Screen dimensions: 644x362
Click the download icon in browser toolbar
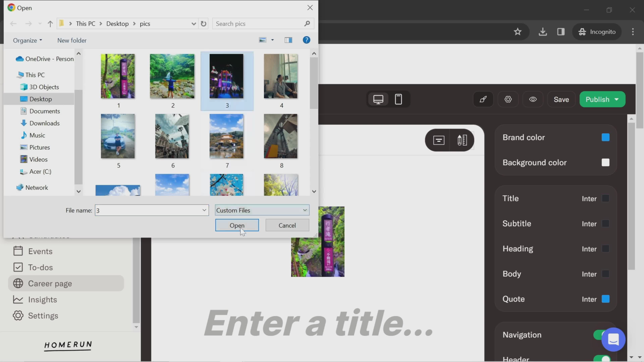click(x=543, y=31)
